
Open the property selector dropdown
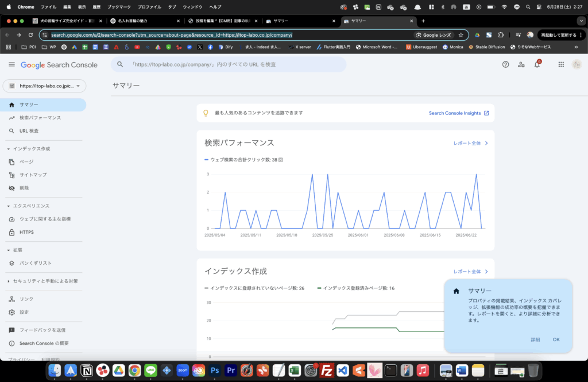[x=44, y=86]
